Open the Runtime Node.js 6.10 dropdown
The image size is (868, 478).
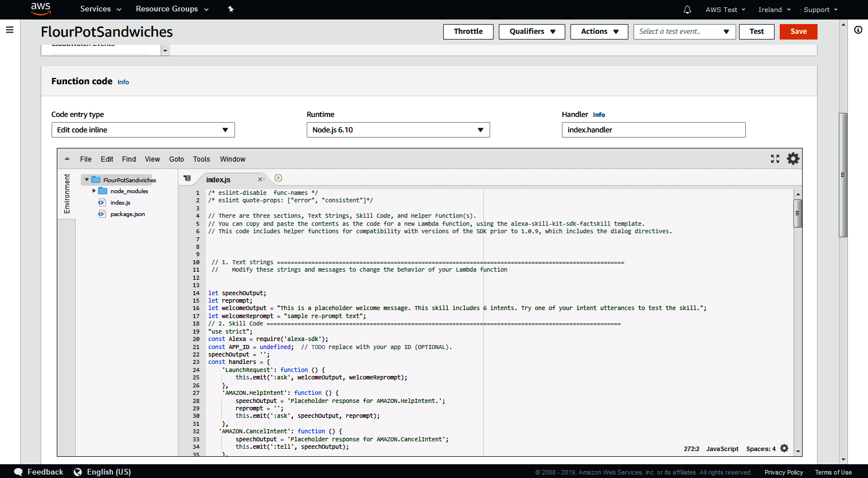pos(398,130)
